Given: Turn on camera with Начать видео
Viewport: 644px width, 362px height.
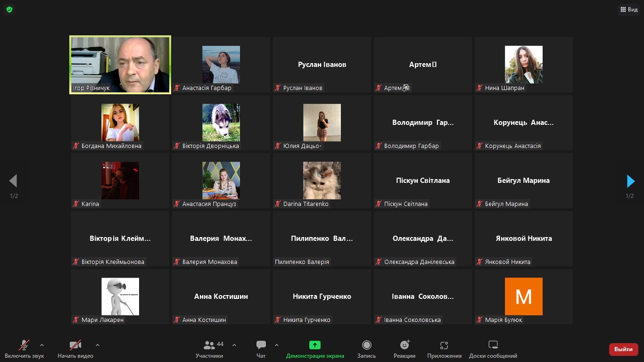Looking at the screenshot, I should pyautogui.click(x=75, y=349).
